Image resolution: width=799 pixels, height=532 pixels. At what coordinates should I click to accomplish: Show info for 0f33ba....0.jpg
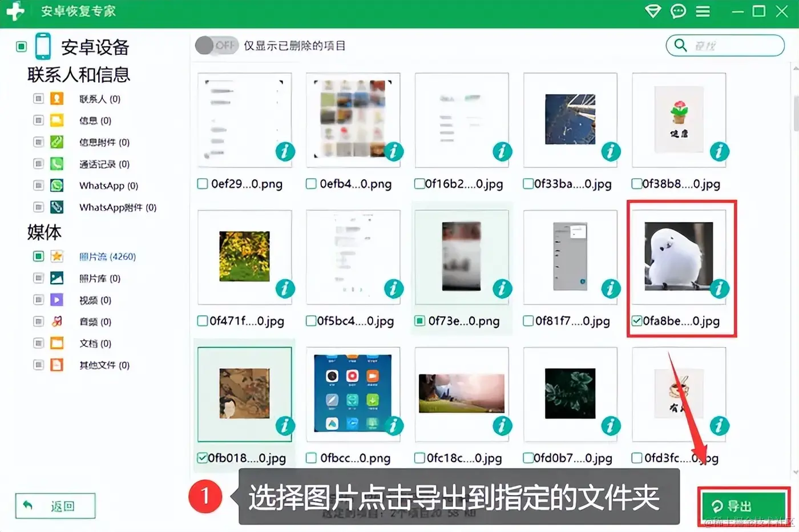[611, 152]
